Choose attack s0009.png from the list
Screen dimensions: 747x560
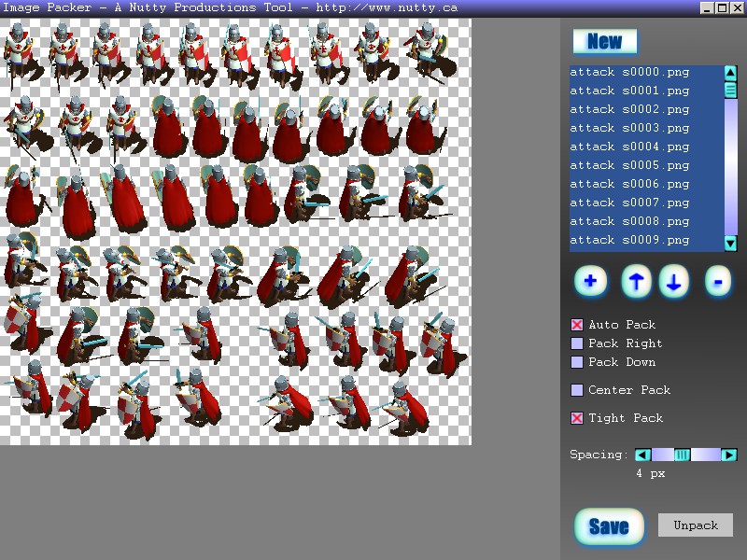click(x=629, y=240)
